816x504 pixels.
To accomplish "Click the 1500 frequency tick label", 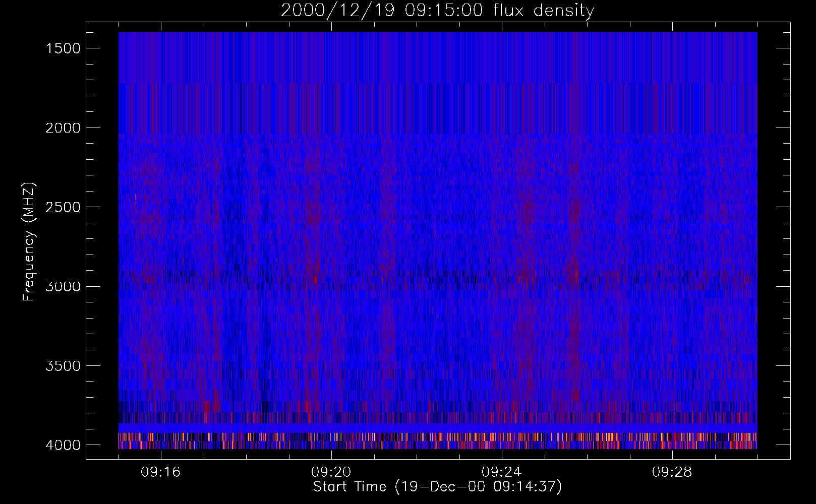I will [x=63, y=48].
